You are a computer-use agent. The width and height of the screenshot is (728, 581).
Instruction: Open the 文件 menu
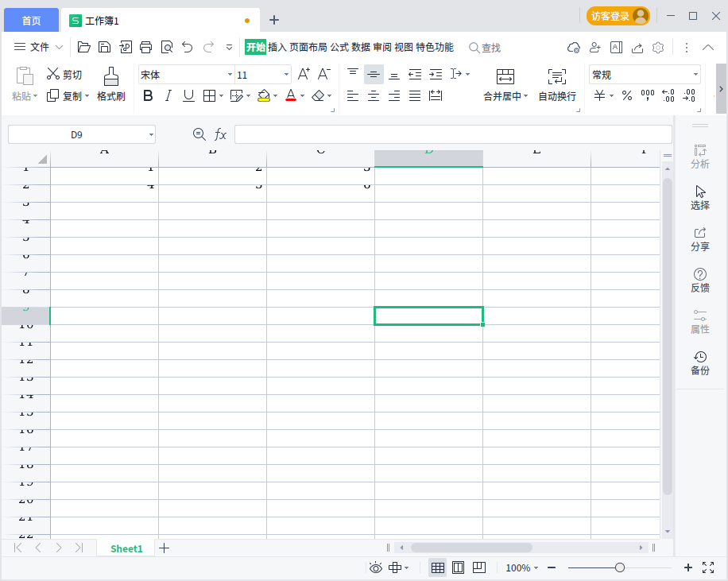[37, 47]
